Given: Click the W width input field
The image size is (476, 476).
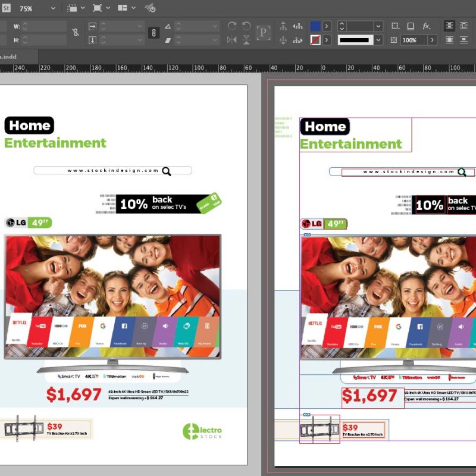Looking at the screenshot, I should 44,26.
